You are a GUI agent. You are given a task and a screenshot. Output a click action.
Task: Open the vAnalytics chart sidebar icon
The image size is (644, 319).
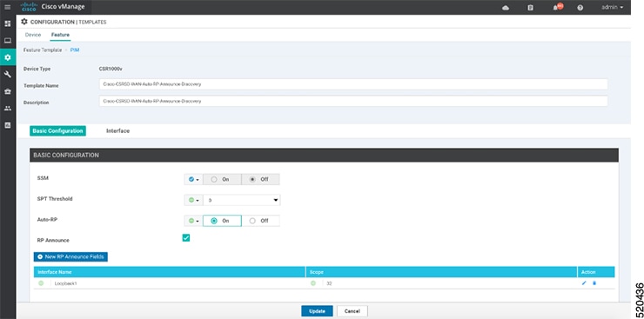pos(7,125)
